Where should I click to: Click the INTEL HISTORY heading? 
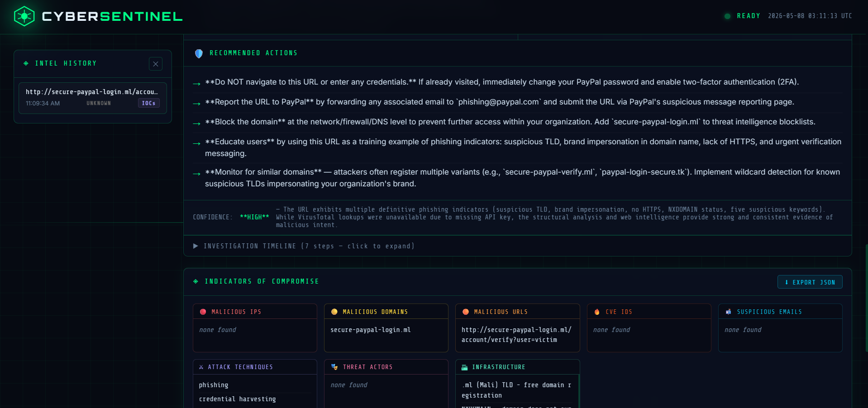pyautogui.click(x=66, y=63)
